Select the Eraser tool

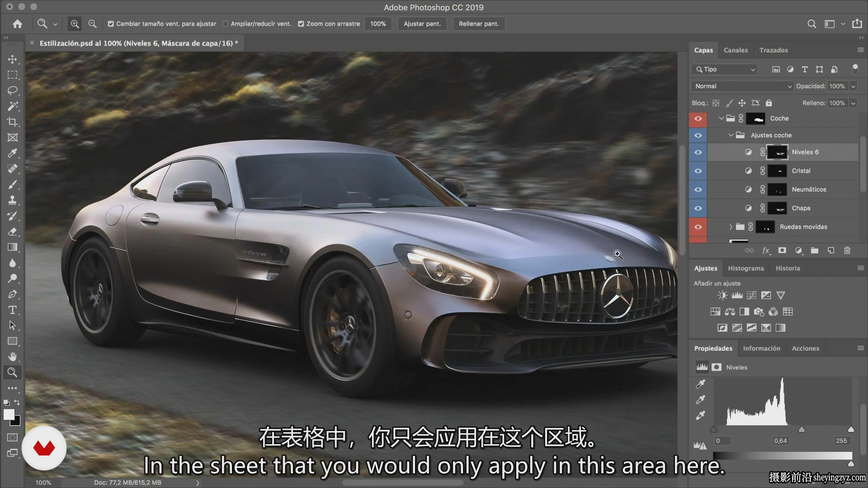click(12, 231)
